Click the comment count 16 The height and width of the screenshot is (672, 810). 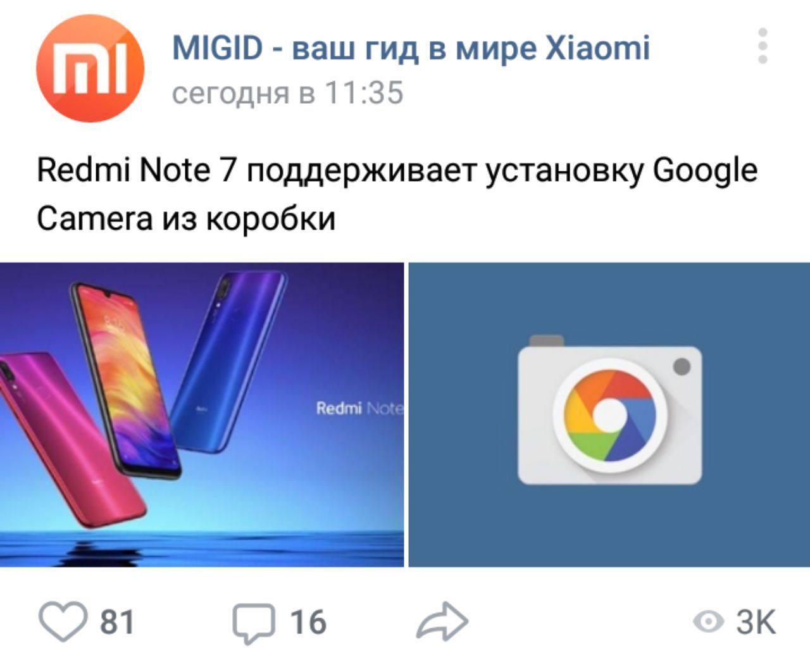[308, 622]
